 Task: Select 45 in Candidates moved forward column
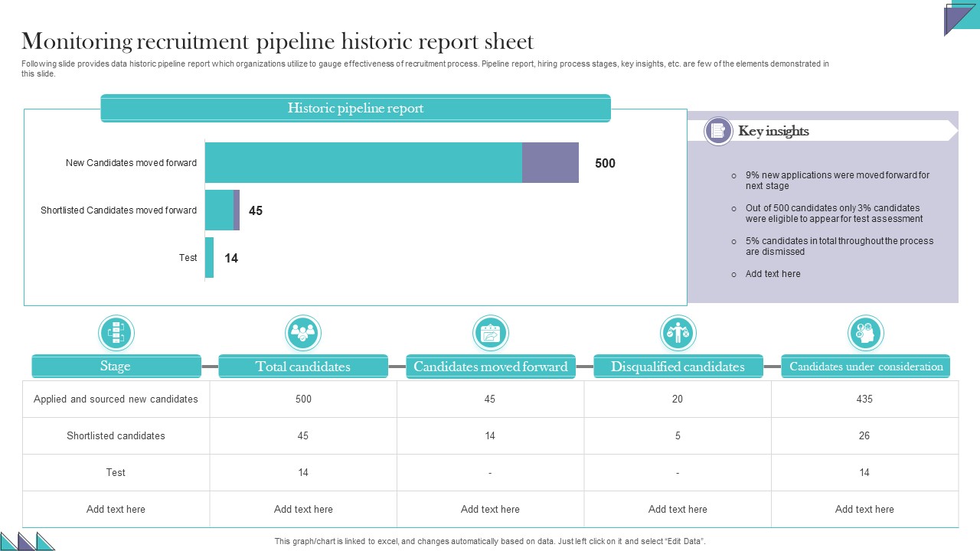pyautogui.click(x=490, y=399)
